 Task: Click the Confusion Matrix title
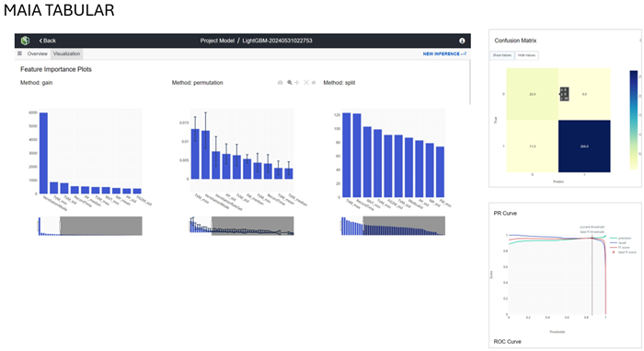tap(515, 41)
